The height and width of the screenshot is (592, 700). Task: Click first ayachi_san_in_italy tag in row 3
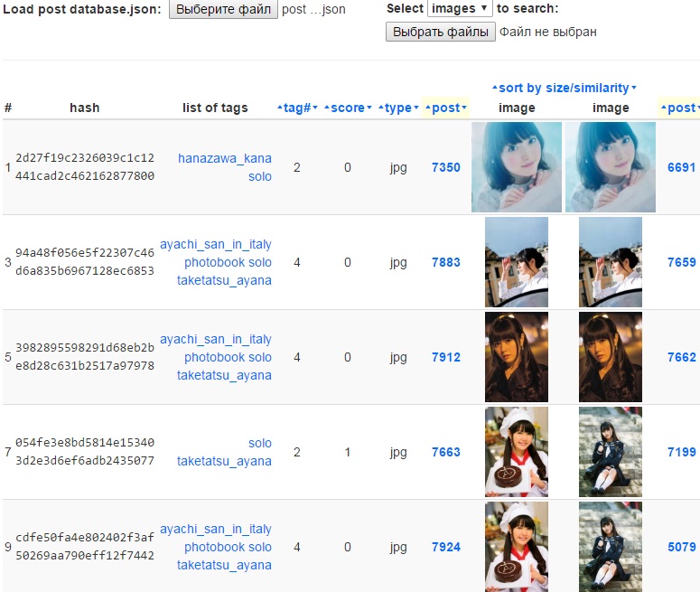pyautogui.click(x=216, y=244)
